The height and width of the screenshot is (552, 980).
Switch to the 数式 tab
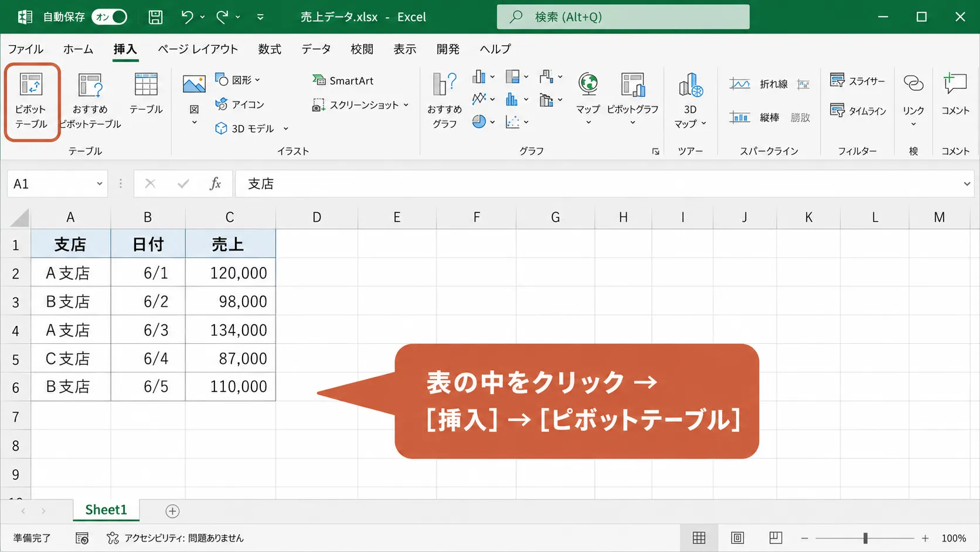(270, 49)
